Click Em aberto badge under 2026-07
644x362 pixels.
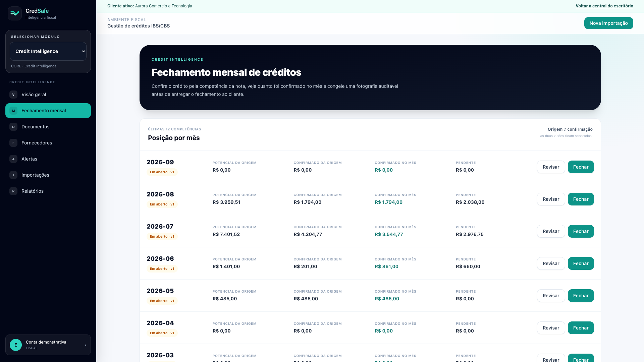(x=162, y=237)
